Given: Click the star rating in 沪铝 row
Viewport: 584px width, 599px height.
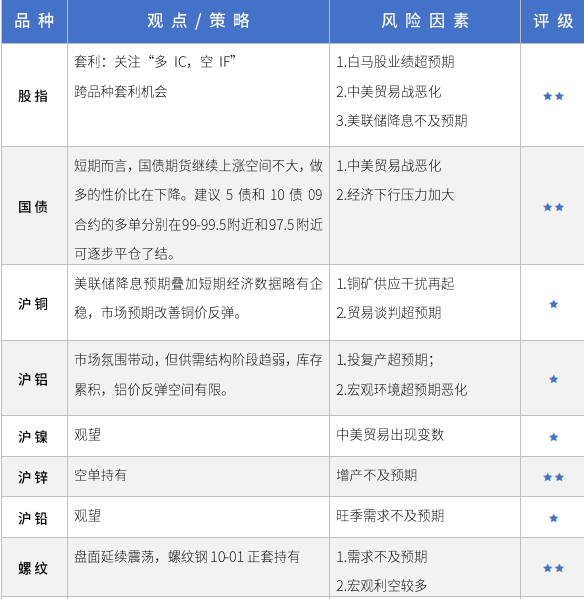Looking at the screenshot, I should 553,379.
